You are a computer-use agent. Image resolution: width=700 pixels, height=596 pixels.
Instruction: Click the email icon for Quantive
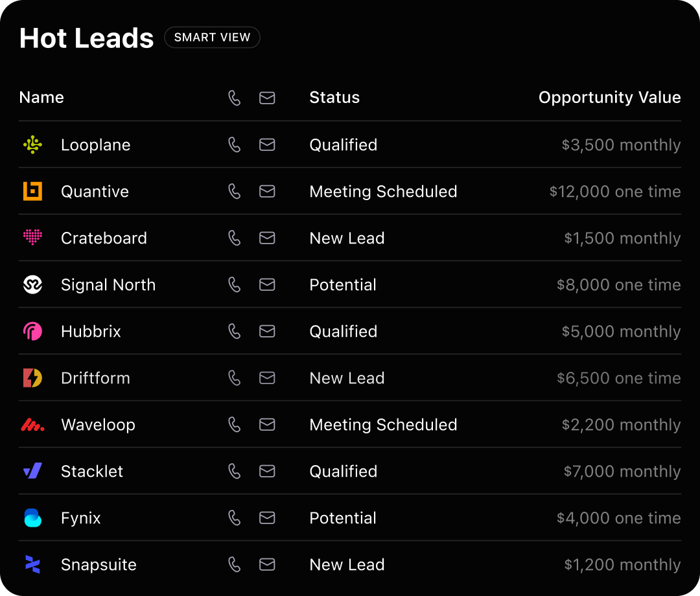267,192
